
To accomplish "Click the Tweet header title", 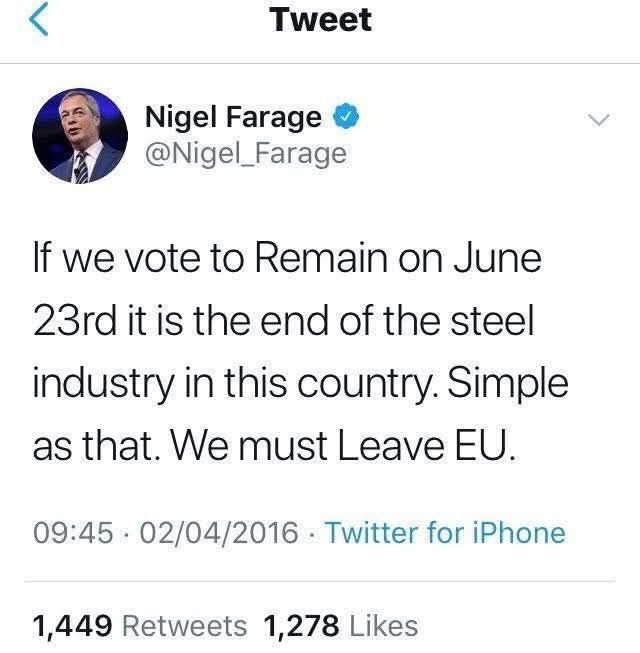I will tap(320, 21).
